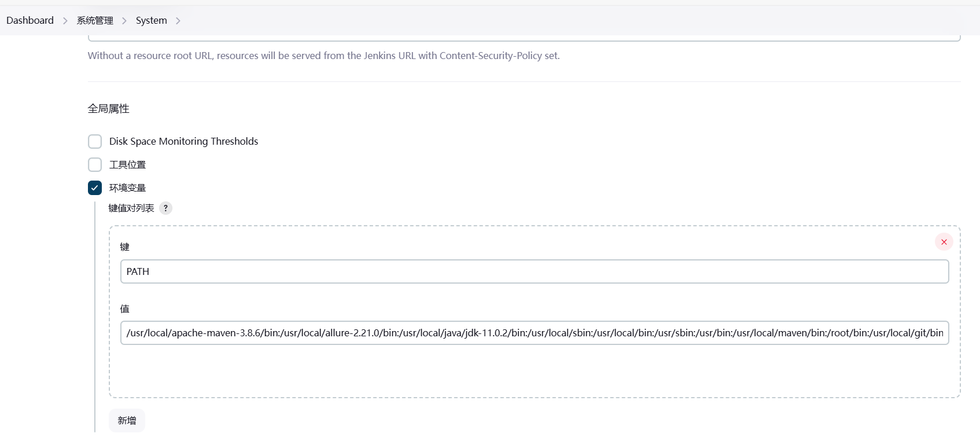Enable Disk Space Monitoring Thresholds checkbox
This screenshot has width=980, height=448.
click(95, 141)
